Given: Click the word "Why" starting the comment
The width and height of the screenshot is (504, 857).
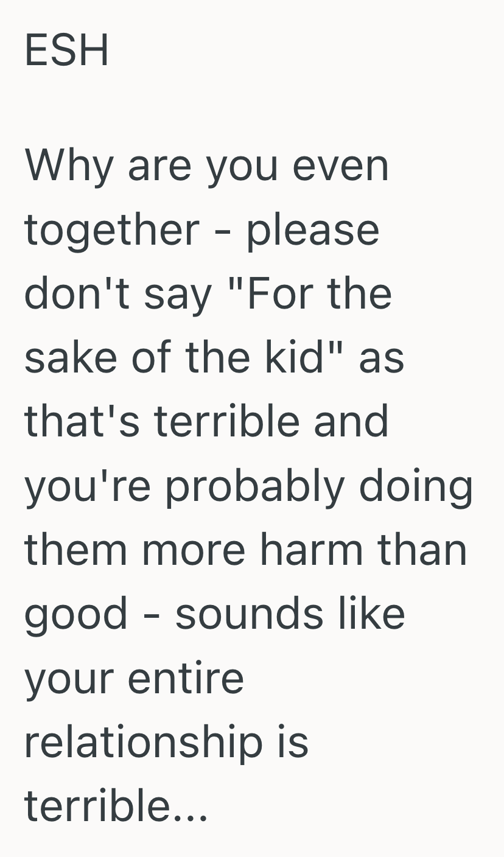Looking at the screenshot, I should pos(68,166).
